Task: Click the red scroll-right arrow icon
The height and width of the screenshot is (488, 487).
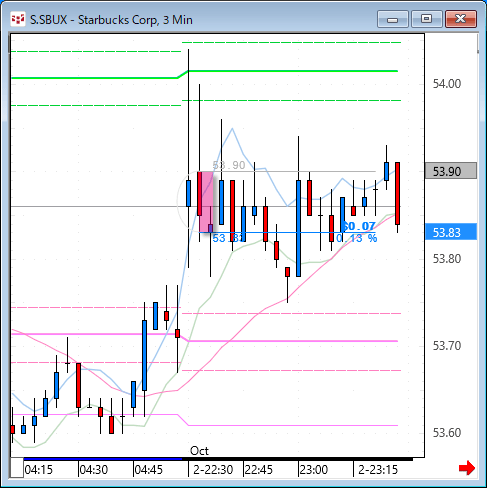Action: [467, 468]
